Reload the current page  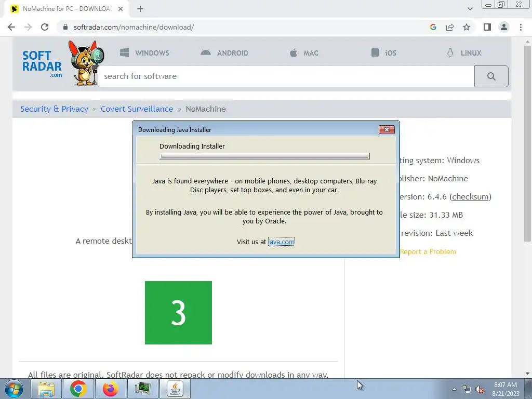click(45, 27)
